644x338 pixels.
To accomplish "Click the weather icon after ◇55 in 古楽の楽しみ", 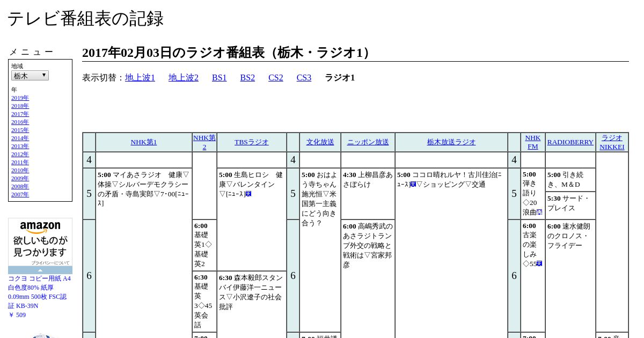I will (539, 263).
